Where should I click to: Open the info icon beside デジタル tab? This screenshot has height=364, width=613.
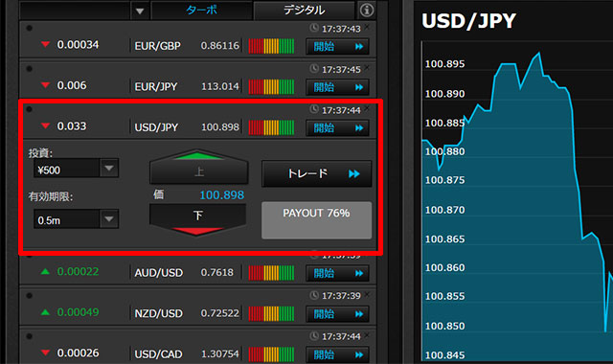[x=366, y=10]
